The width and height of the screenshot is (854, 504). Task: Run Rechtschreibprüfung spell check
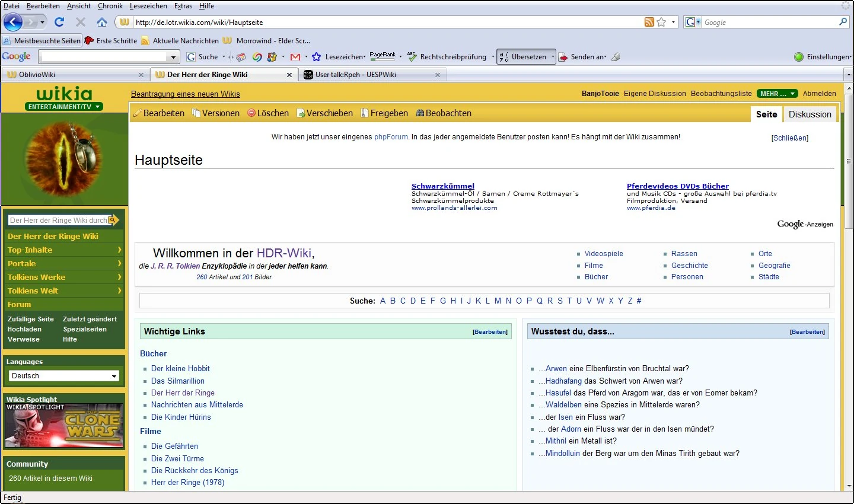point(447,57)
